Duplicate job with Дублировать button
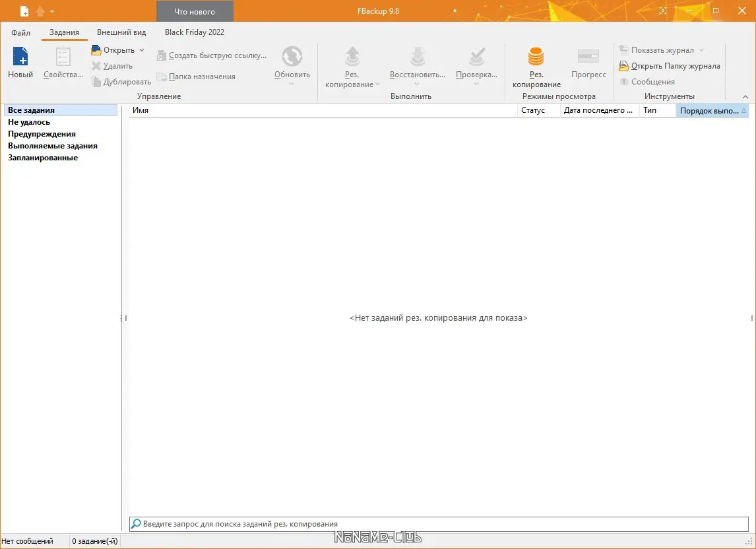Viewport: 756px width, 549px height. coord(121,82)
